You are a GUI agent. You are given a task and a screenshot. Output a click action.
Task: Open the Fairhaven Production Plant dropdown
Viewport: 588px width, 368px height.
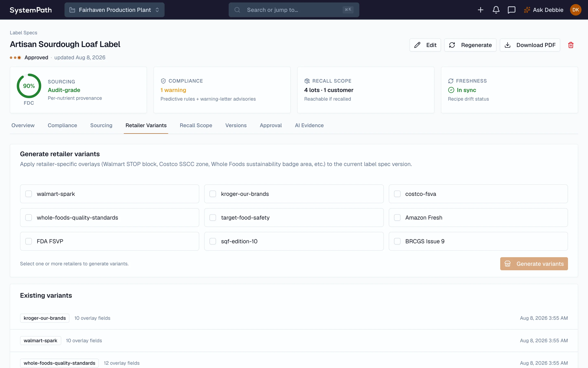(x=115, y=10)
